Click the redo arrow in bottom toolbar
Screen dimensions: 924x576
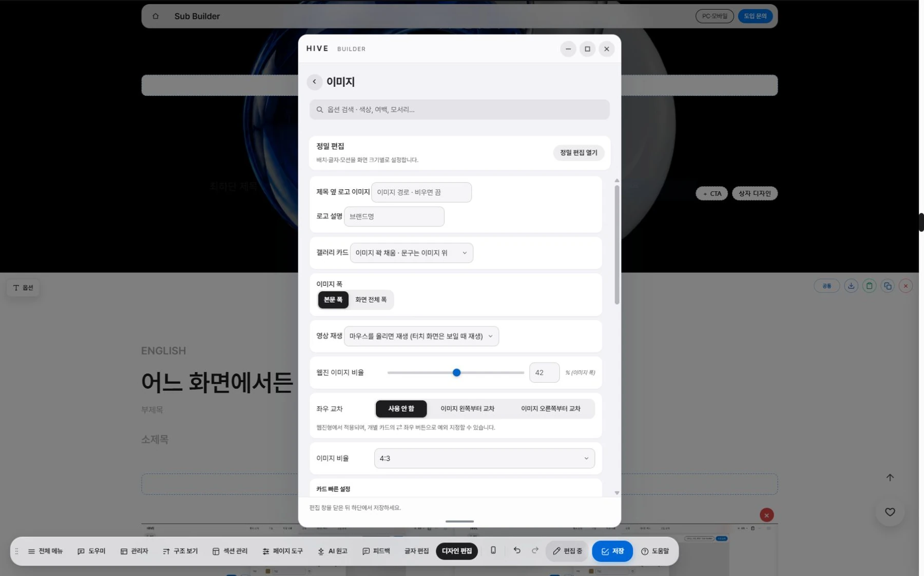point(535,550)
